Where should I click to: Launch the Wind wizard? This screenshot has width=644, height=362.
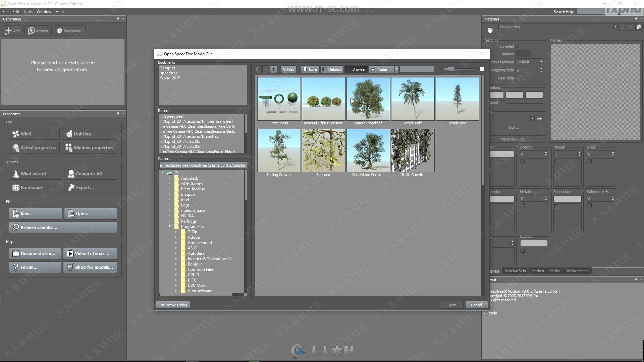35,174
